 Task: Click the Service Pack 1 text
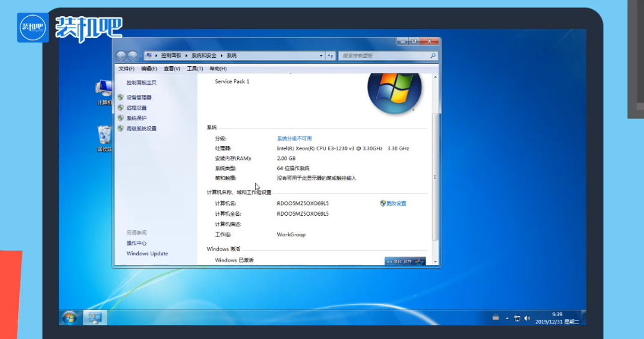coord(232,82)
